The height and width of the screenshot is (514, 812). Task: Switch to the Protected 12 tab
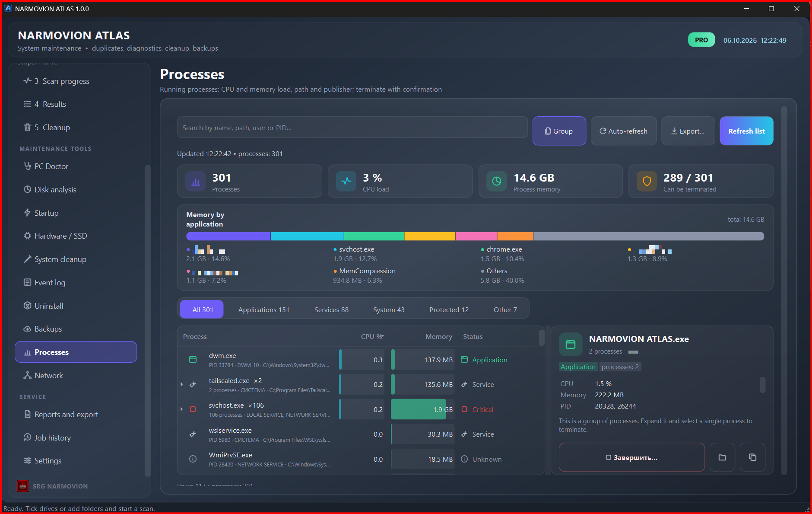pyautogui.click(x=449, y=310)
